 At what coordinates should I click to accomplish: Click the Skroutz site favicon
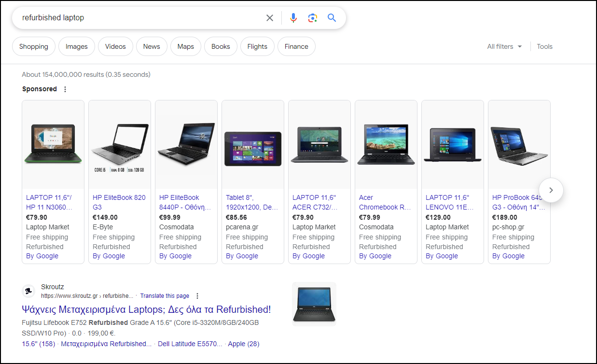tap(28, 291)
